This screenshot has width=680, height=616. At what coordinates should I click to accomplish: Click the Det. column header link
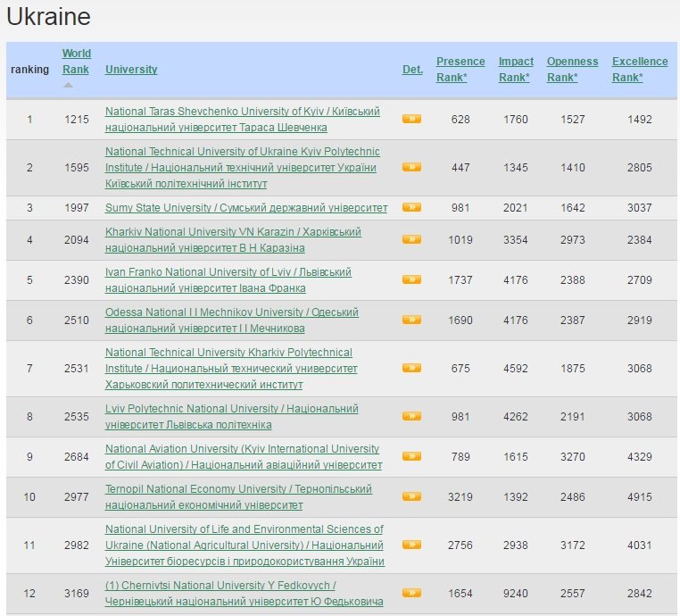[412, 70]
